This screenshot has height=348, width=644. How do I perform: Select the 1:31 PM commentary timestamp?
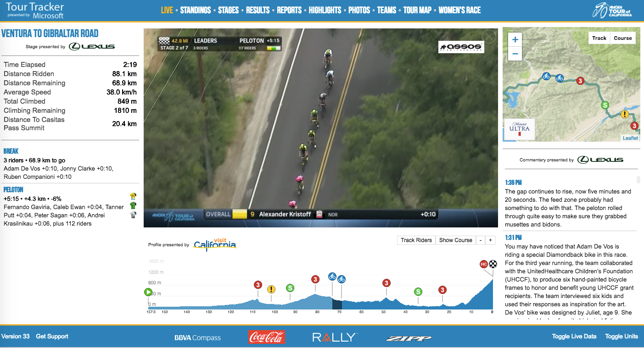(x=513, y=238)
